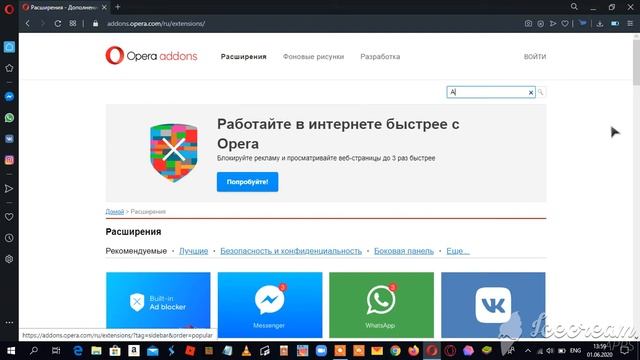Go back to previous page

28,24
